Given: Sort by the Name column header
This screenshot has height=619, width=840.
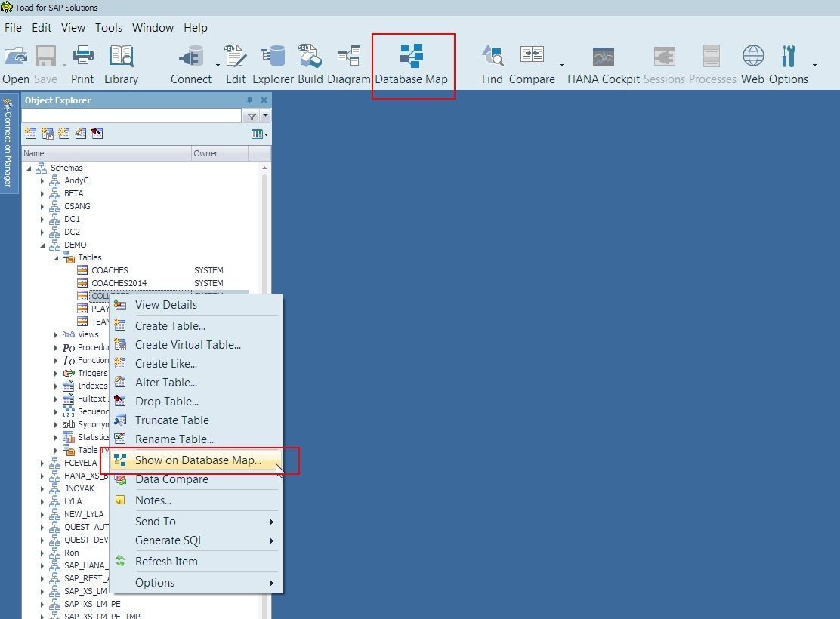Looking at the screenshot, I should (x=106, y=154).
